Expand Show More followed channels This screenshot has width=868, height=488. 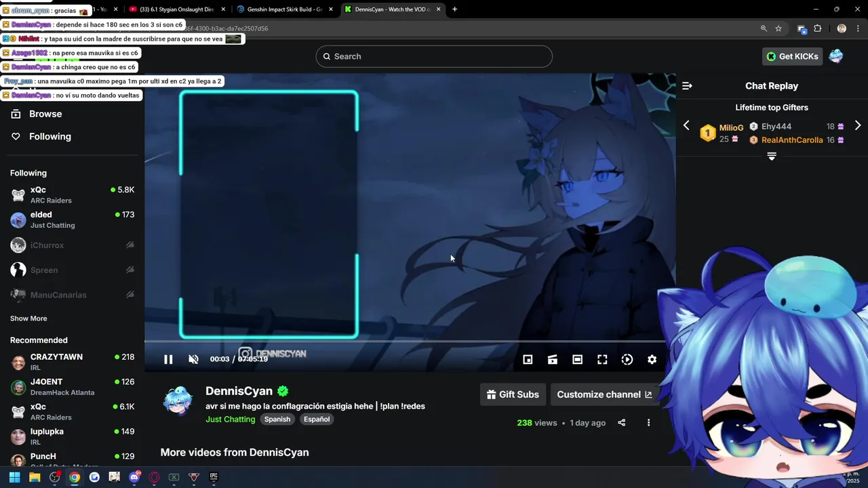pyautogui.click(x=28, y=319)
